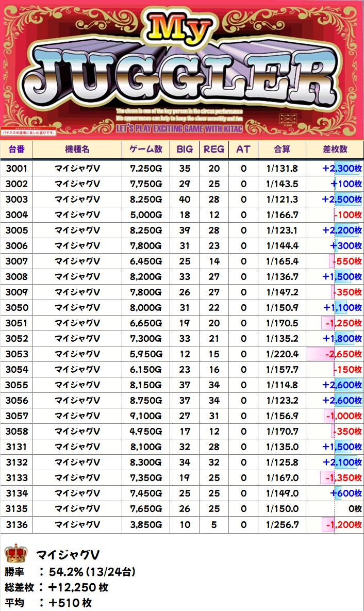The height and width of the screenshot is (611, 364).
Task: Select machine number 3001 cell
Action: click(x=16, y=169)
